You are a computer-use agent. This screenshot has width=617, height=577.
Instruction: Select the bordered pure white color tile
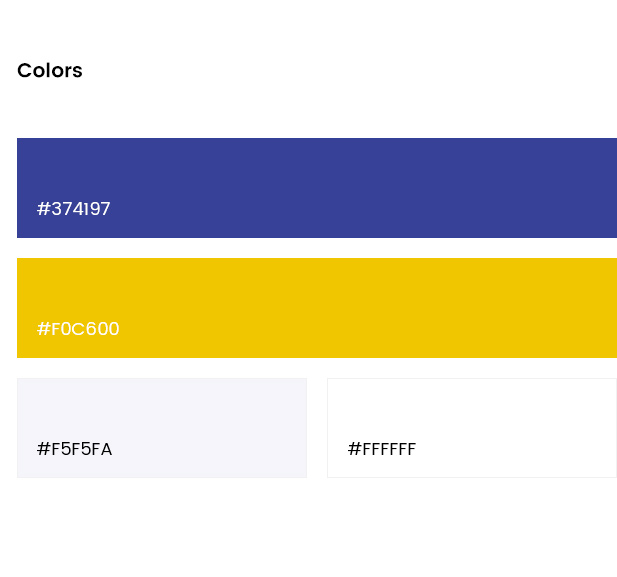(x=472, y=428)
